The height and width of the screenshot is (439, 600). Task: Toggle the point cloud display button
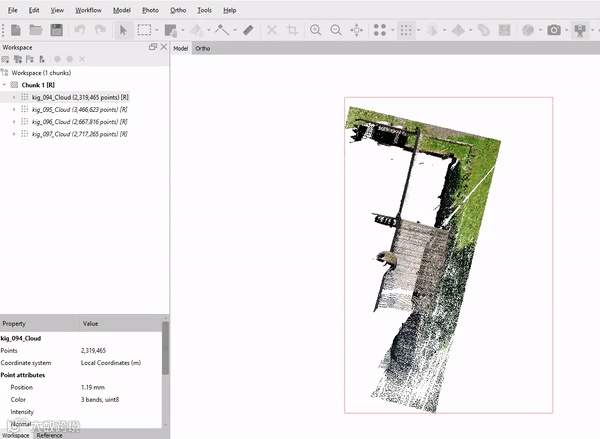click(x=380, y=30)
